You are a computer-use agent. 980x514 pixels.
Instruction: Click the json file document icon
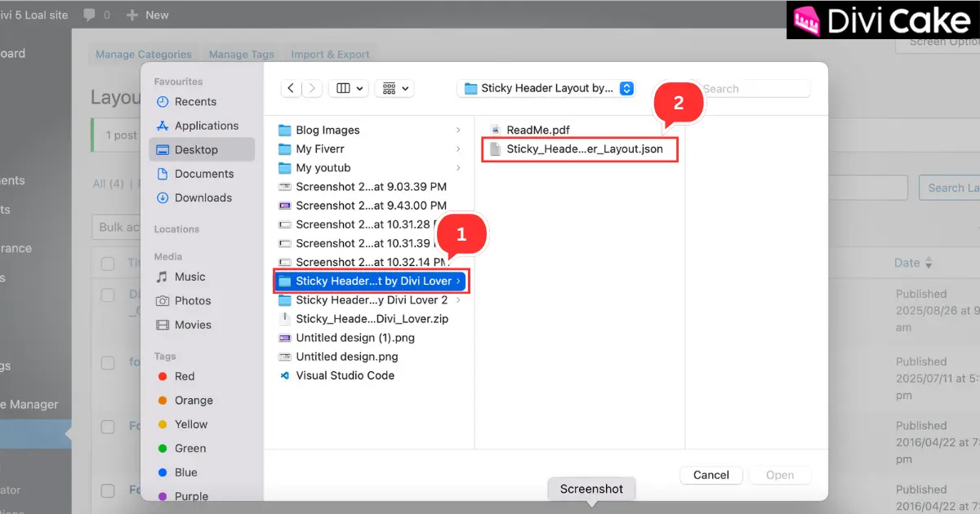(495, 149)
